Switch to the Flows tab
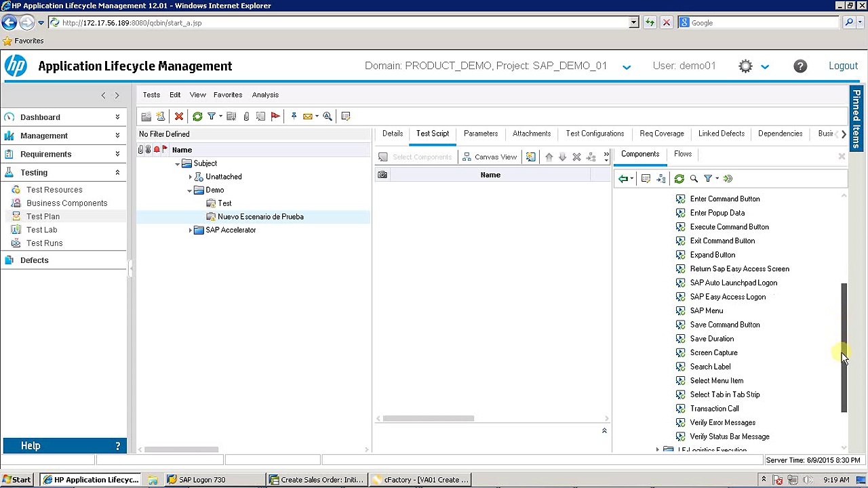 [x=683, y=154]
